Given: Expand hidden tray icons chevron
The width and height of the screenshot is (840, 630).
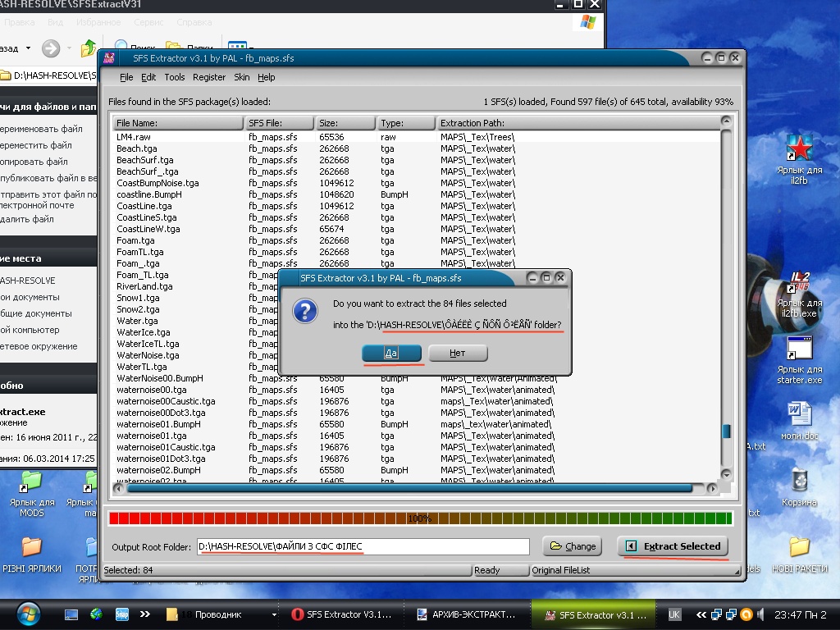Looking at the screenshot, I should click(x=701, y=614).
